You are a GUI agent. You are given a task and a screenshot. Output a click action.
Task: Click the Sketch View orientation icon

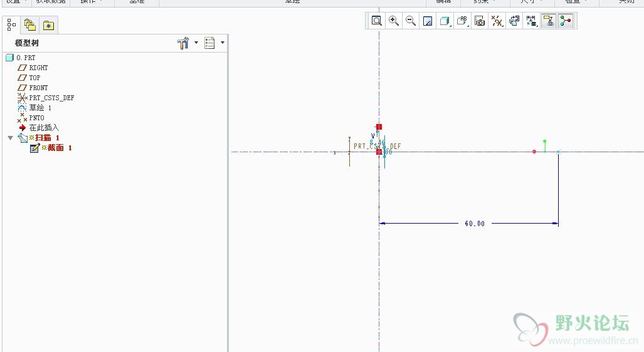coord(514,21)
